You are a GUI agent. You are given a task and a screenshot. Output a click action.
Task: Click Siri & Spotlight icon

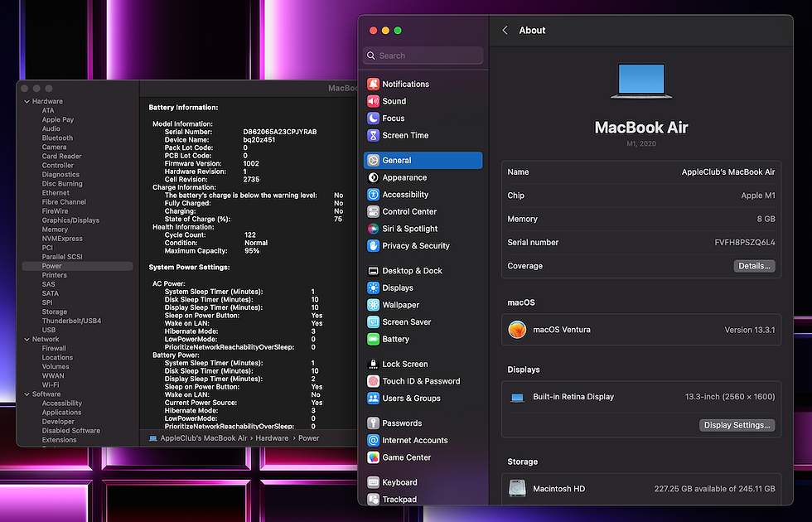click(x=373, y=229)
